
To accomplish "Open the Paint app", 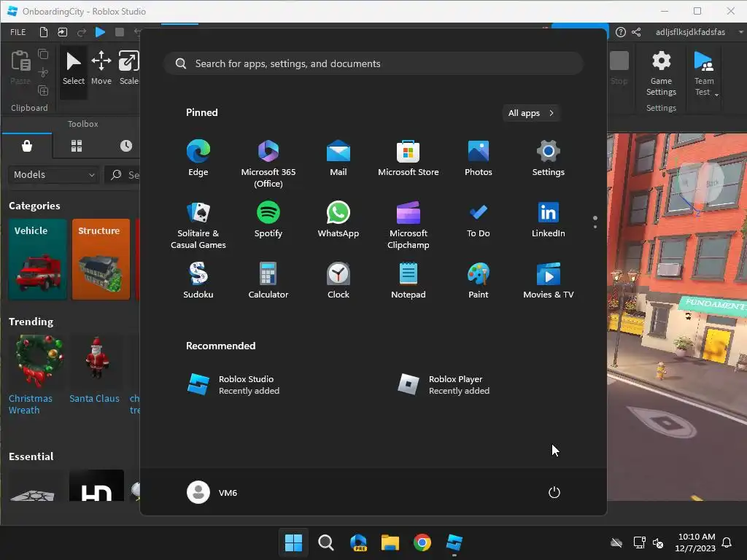I will (479, 281).
